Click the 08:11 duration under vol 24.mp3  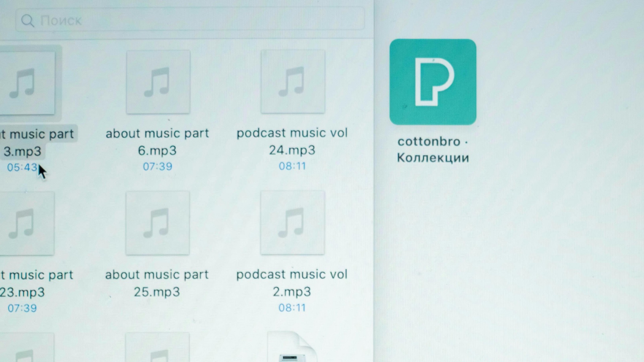click(292, 166)
